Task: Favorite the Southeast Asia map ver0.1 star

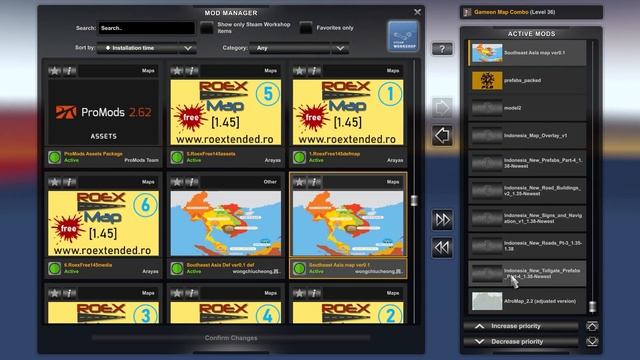Action: pos(299,182)
